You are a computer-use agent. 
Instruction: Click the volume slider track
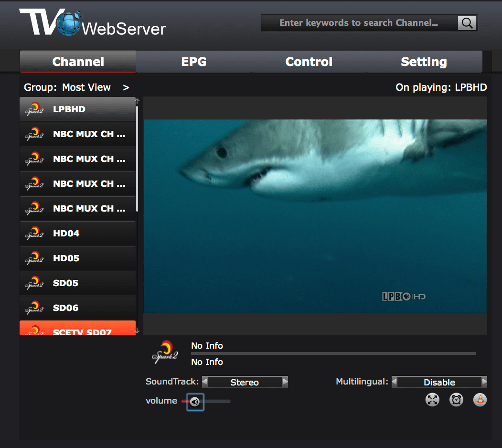(218, 402)
